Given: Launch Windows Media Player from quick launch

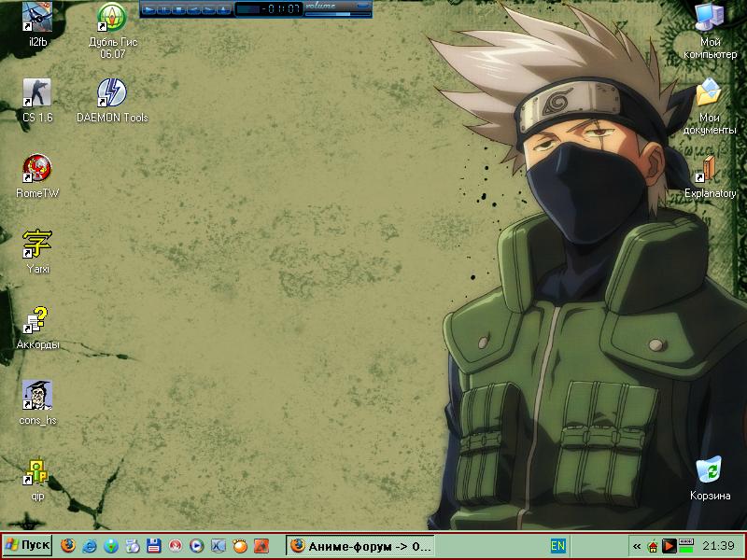Looking at the screenshot, I should pos(197,545).
